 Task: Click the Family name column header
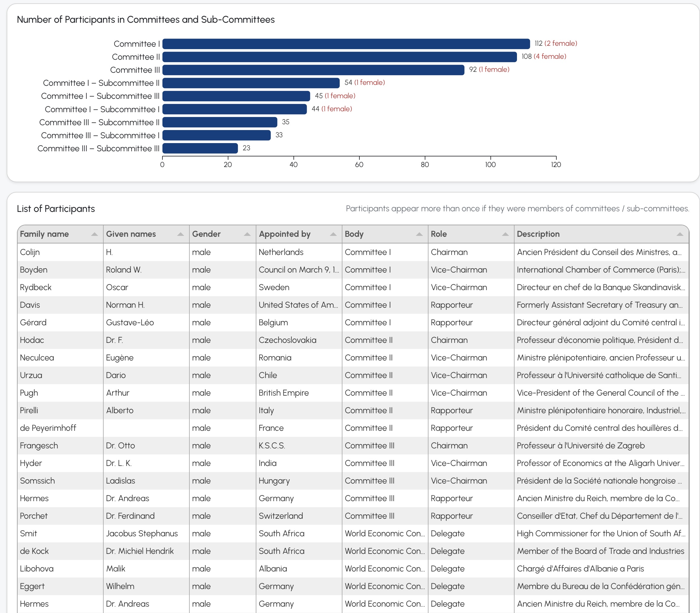coord(45,234)
